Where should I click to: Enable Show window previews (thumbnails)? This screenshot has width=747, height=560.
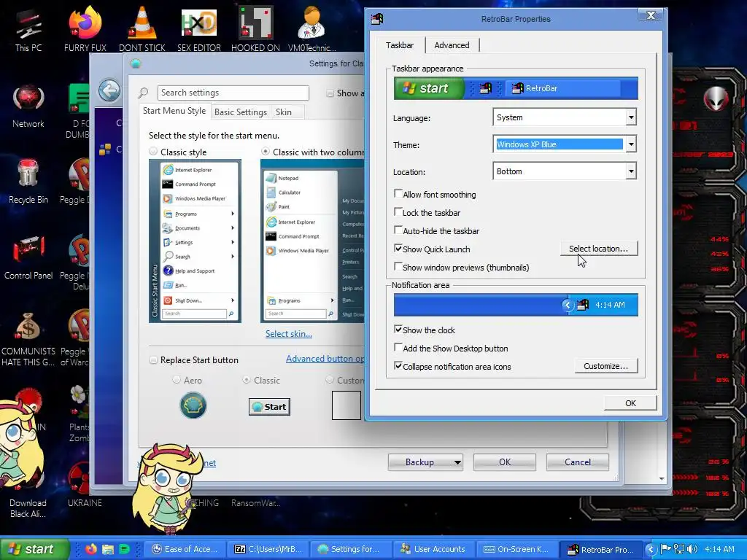398,267
